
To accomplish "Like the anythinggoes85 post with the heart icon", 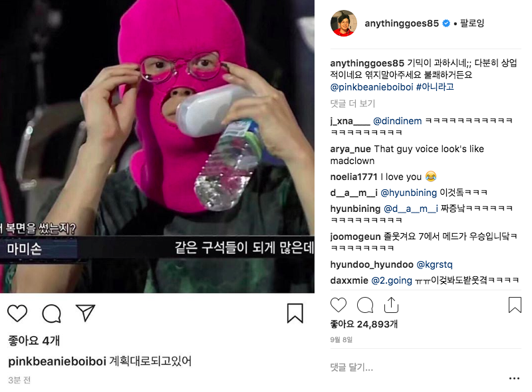I will pos(338,305).
